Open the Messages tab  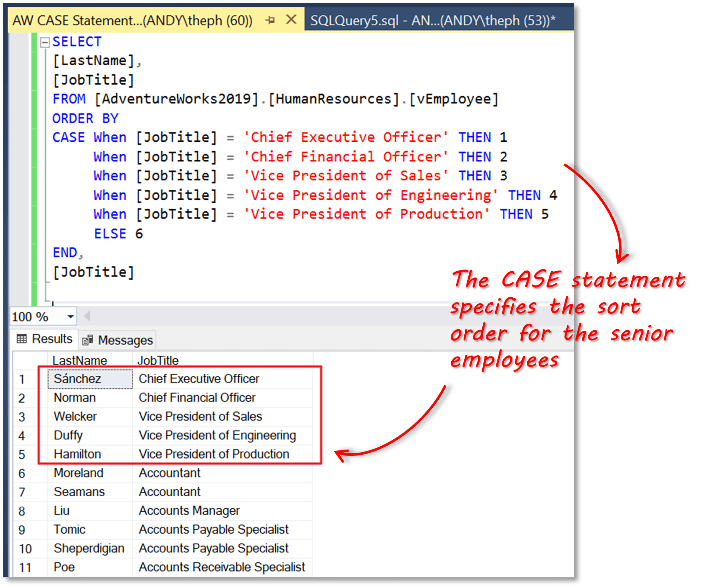tap(117, 340)
